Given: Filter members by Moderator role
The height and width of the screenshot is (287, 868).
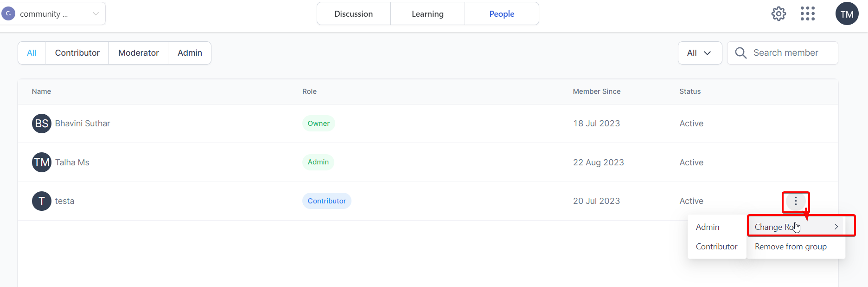Looking at the screenshot, I should pos(139,53).
